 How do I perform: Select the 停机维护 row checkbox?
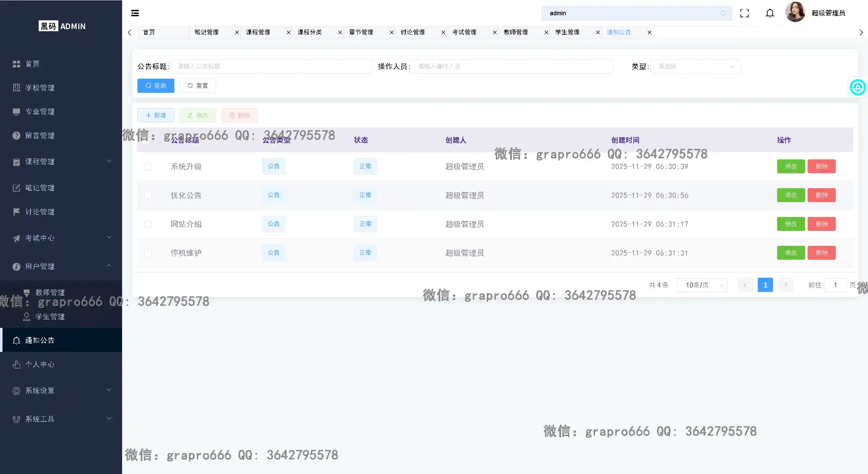148,253
